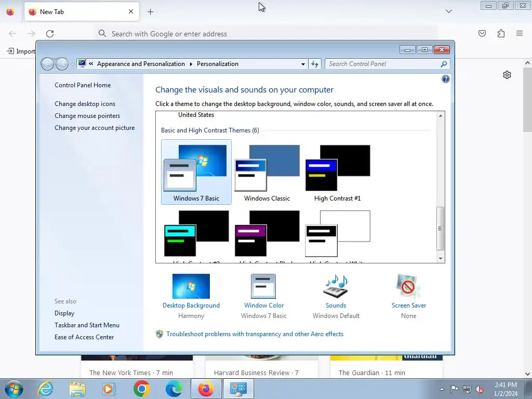The image size is (532, 399).
Task: Open Taskbar and Start Menu link
Action: [87, 325]
